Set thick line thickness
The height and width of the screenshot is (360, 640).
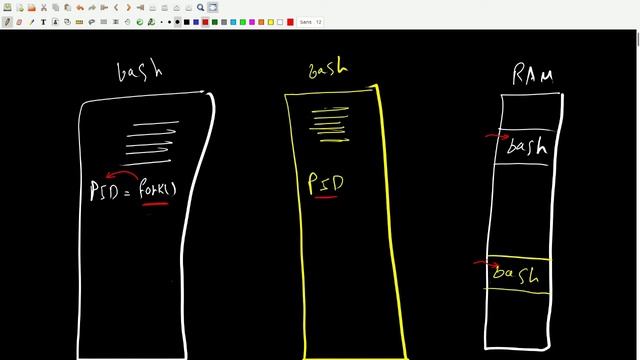178,22
